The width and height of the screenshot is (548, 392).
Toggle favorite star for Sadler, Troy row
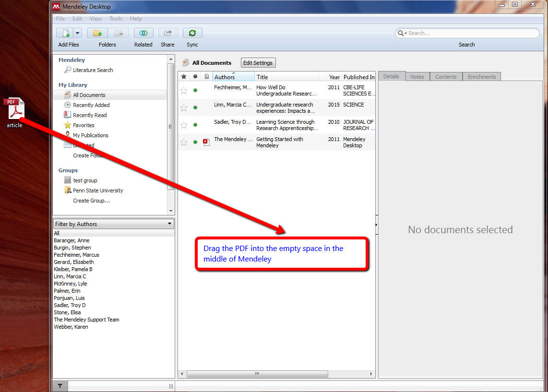pyautogui.click(x=184, y=125)
